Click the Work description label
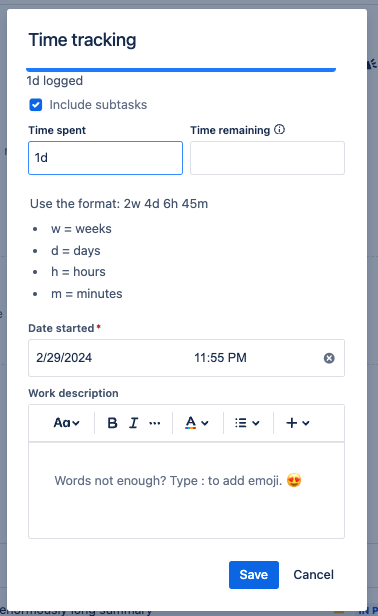378x616 pixels. [73, 393]
